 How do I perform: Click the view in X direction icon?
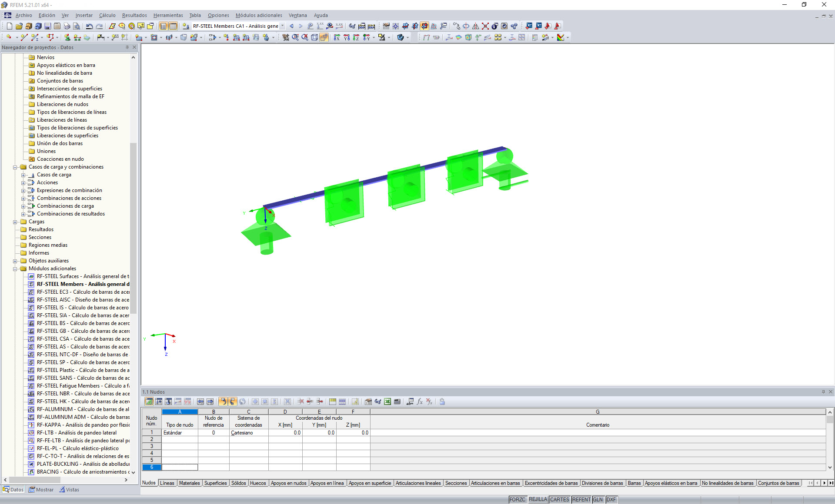point(337,37)
